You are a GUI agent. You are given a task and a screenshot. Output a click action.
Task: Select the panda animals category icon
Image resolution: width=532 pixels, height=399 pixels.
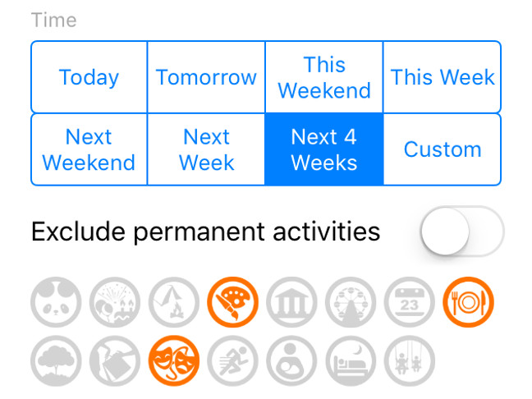tap(56, 302)
